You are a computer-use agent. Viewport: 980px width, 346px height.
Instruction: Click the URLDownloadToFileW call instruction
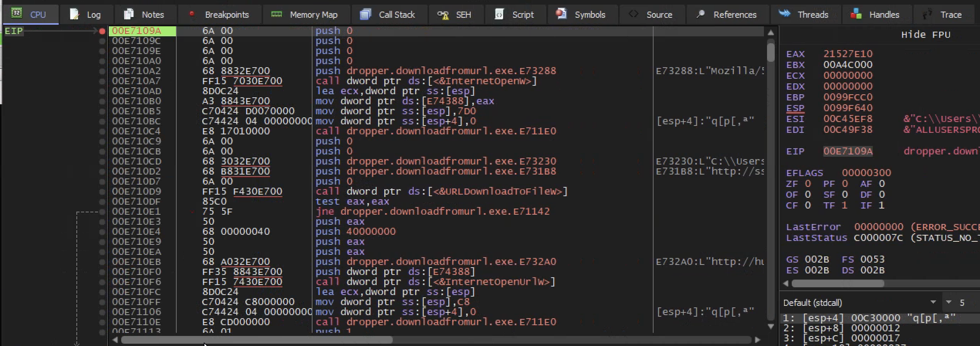coord(441,192)
